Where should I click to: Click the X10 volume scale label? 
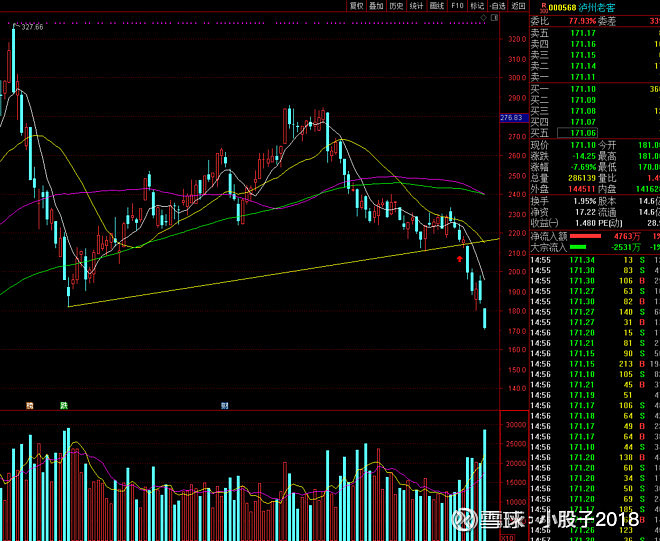(x=506, y=538)
